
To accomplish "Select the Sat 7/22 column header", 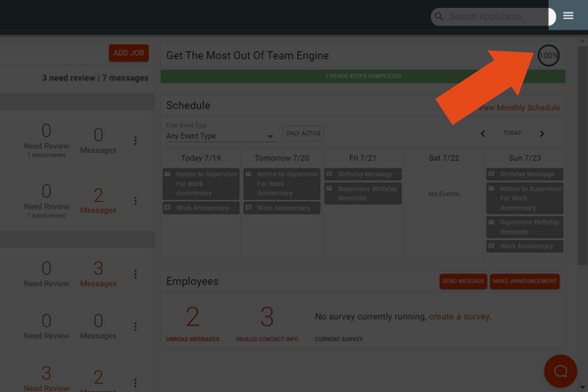I will pyautogui.click(x=444, y=158).
